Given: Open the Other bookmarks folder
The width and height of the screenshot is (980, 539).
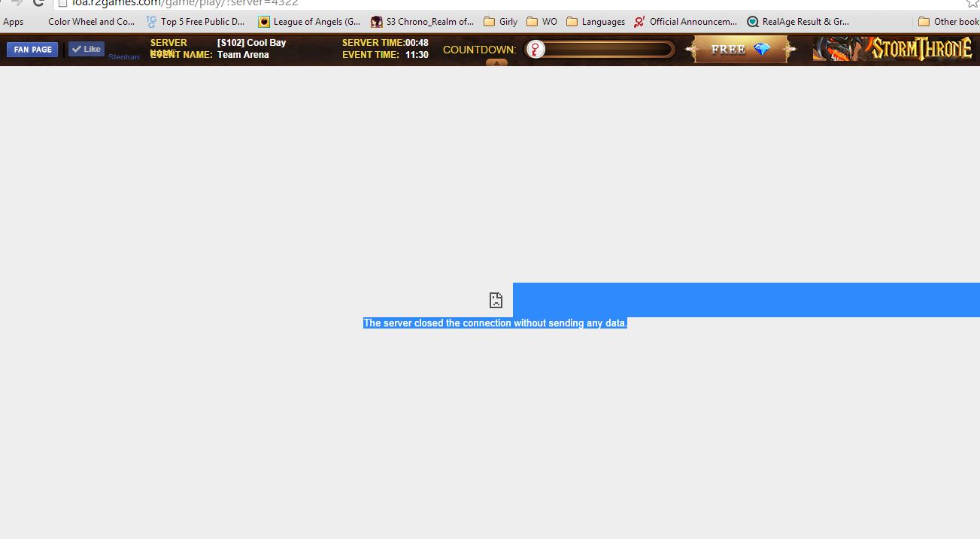Looking at the screenshot, I should pos(948,22).
